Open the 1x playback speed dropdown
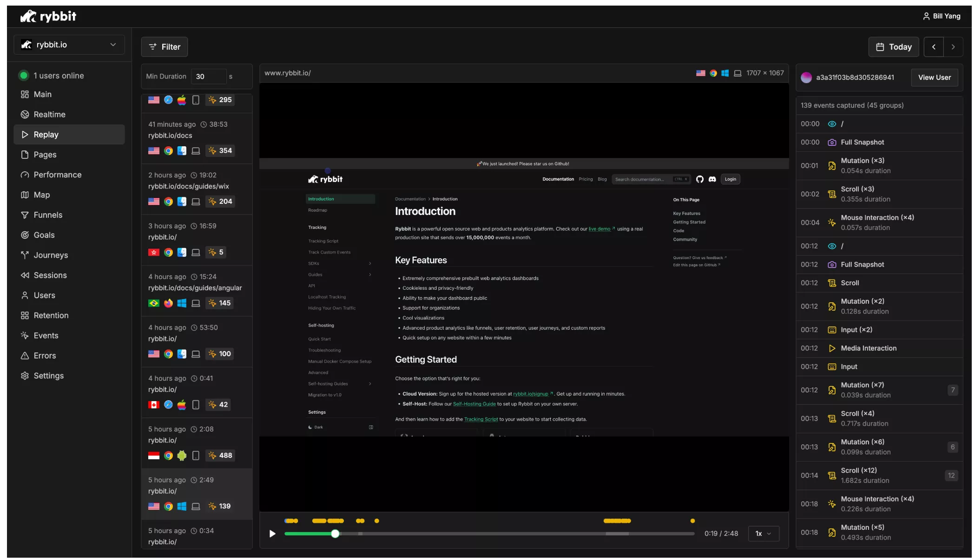Viewport: 975px width, 560px height. [x=763, y=534]
